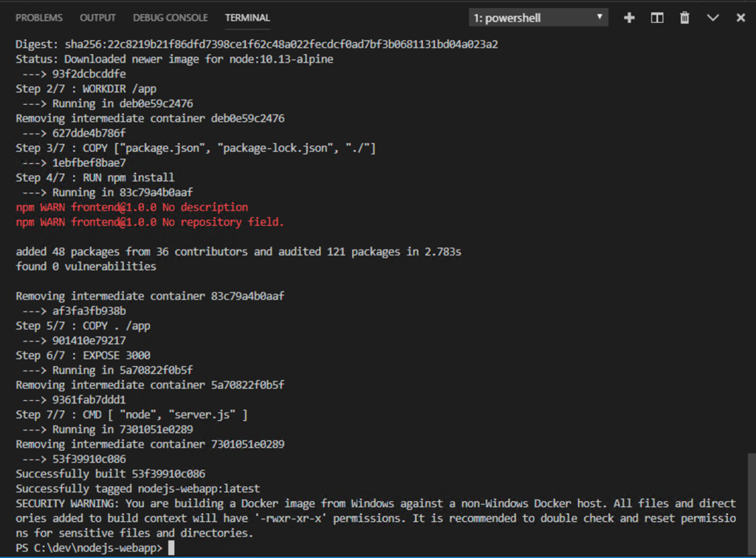
Task: Click the '---> 901410e79217' line
Action: [75, 341]
